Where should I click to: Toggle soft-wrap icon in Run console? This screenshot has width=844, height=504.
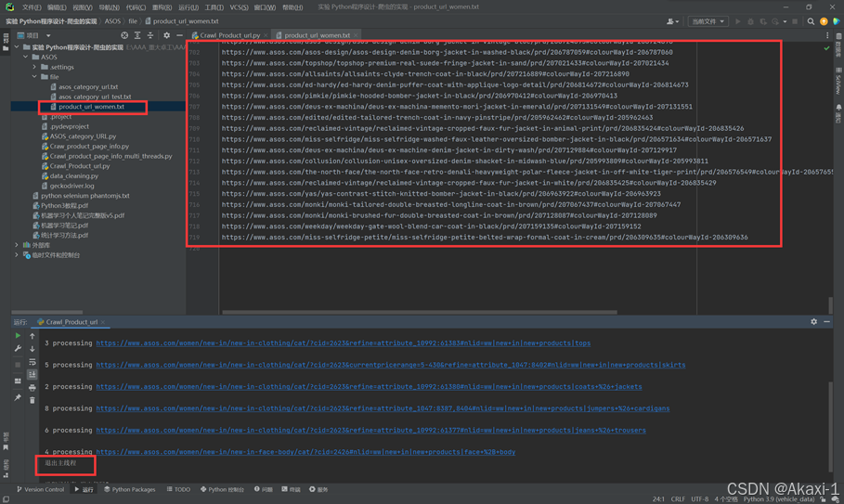tap(32, 361)
